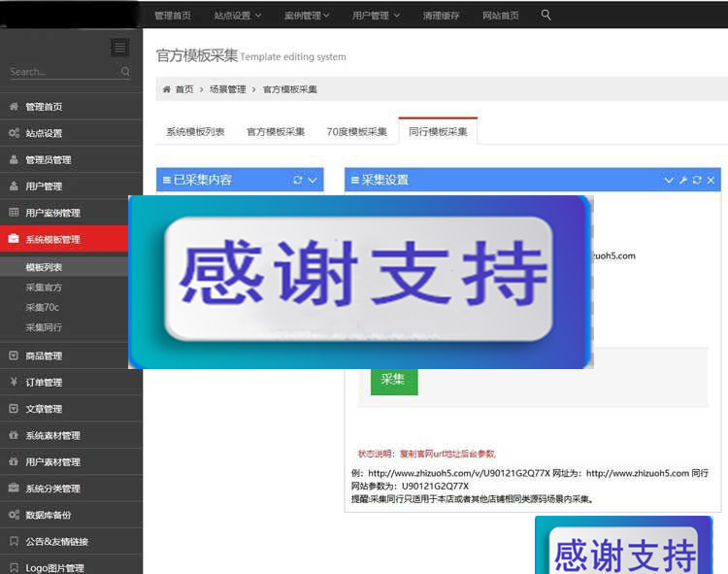The height and width of the screenshot is (574, 728).
Task: Click the refresh icon in 已采集内容 panel
Action: click(298, 180)
